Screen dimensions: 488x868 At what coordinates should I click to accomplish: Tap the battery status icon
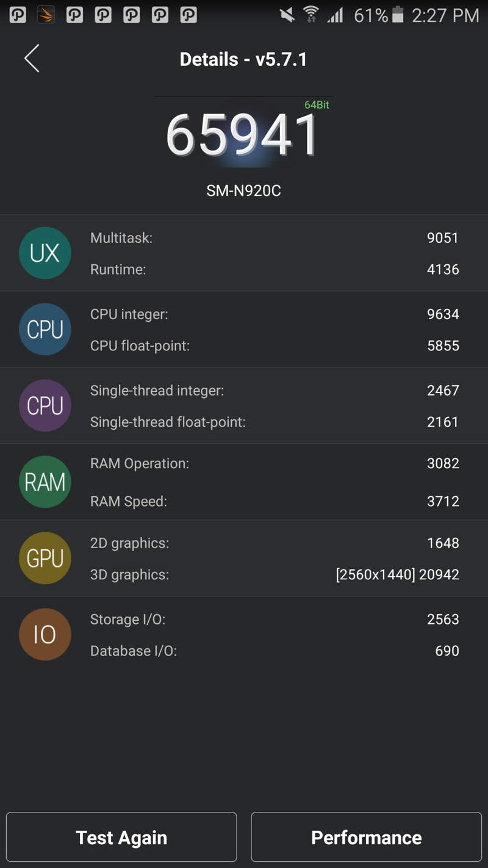coord(398,15)
